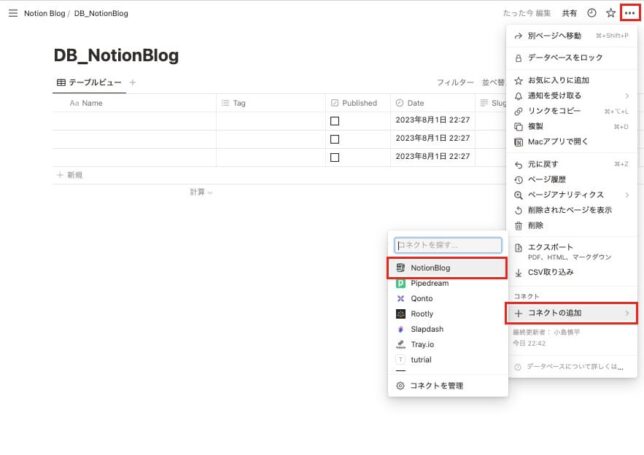Click the Slug column header
Image resolution: width=644 pixels, height=455 pixels.
click(493, 103)
